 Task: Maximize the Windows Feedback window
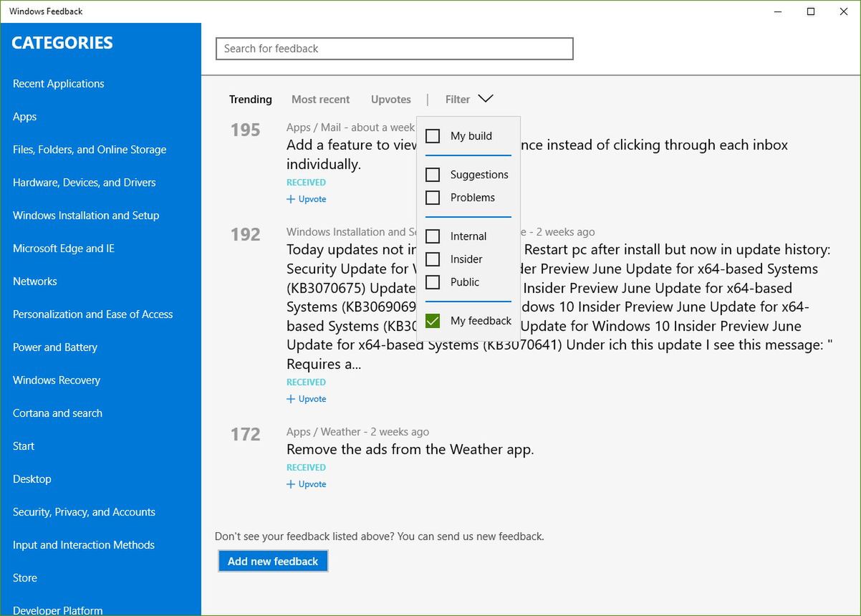pos(811,11)
